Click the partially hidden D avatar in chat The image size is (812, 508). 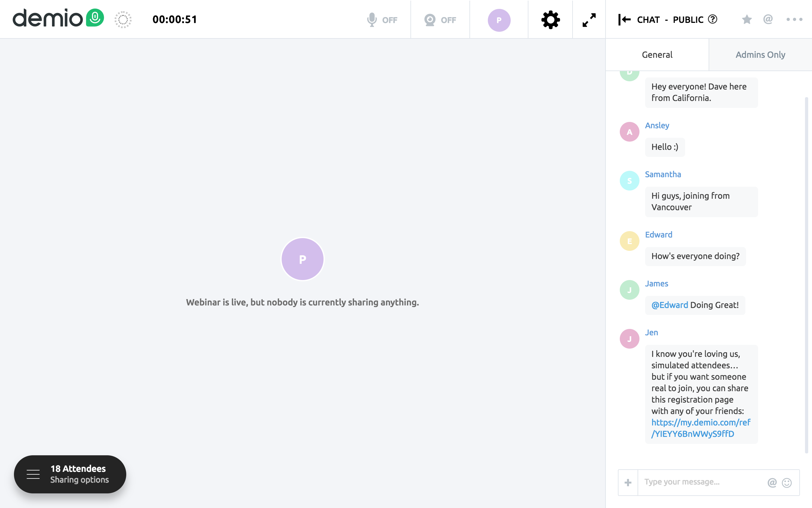coord(629,76)
